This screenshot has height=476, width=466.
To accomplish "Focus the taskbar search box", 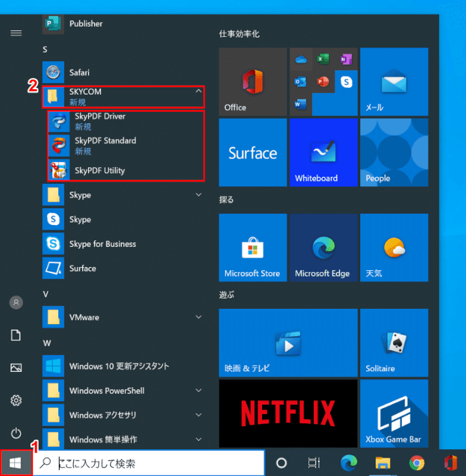I will [149, 463].
